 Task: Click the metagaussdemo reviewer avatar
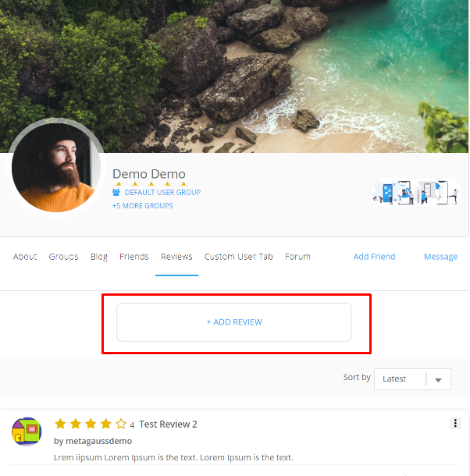(27, 432)
